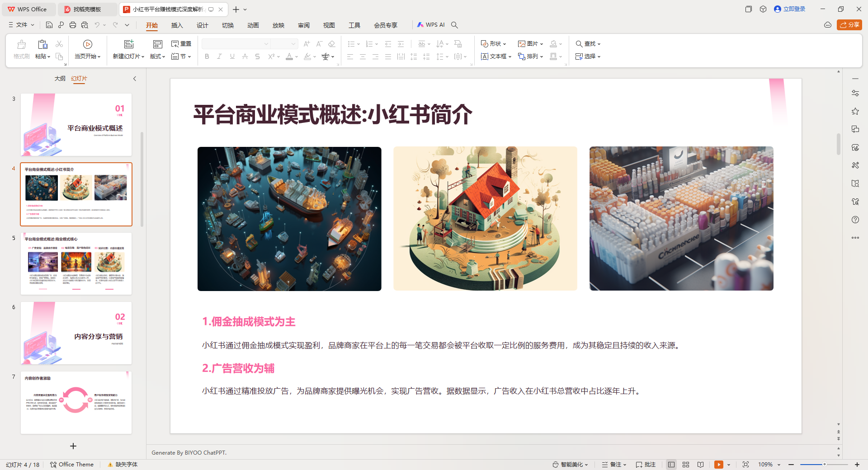Open print preview from quick toolbar
This screenshot has height=470, width=868.
[x=85, y=25]
